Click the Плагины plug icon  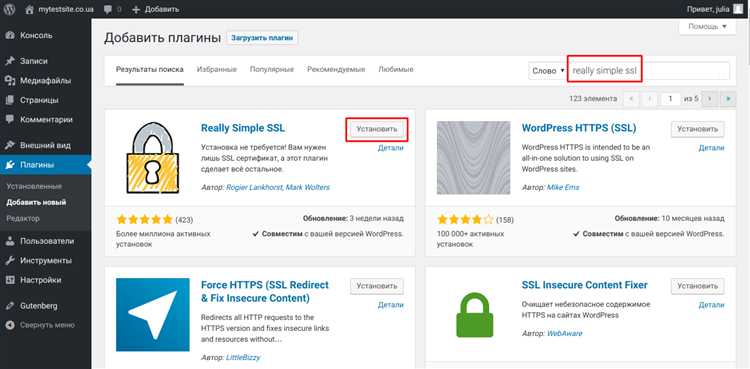coord(10,165)
